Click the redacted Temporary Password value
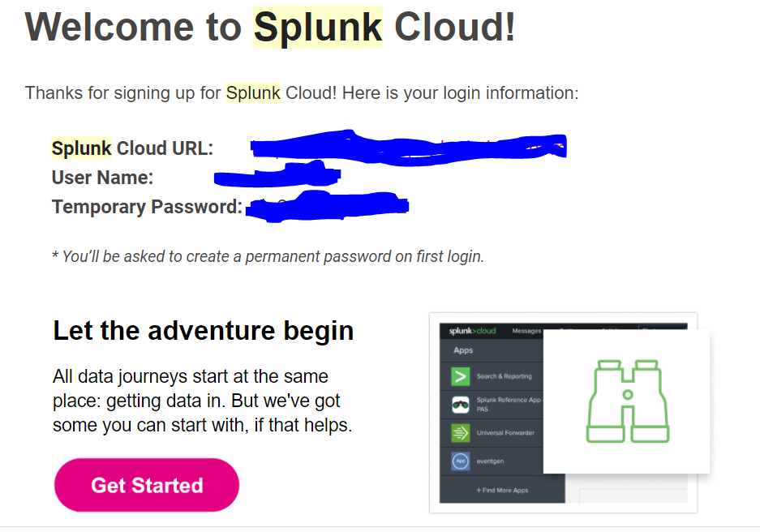 click(x=327, y=206)
